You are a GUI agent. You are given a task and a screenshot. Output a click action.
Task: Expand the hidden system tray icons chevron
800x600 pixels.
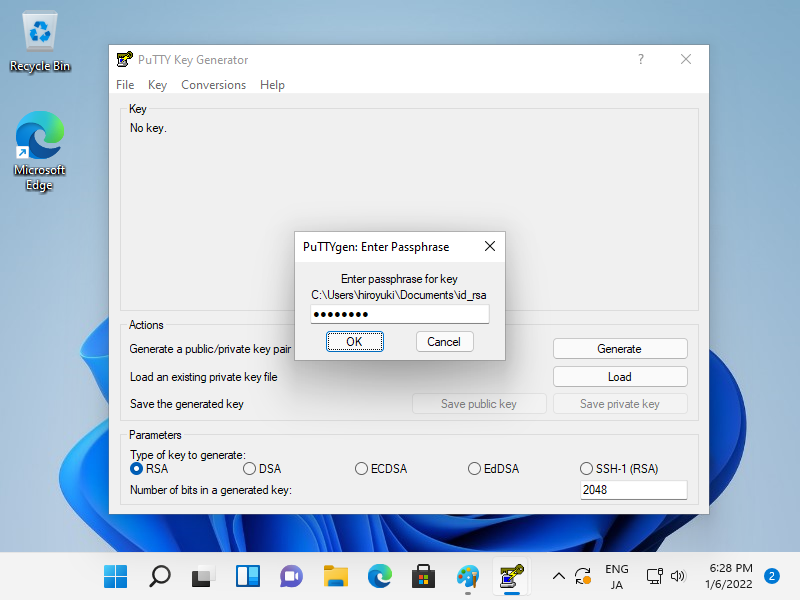click(x=559, y=576)
